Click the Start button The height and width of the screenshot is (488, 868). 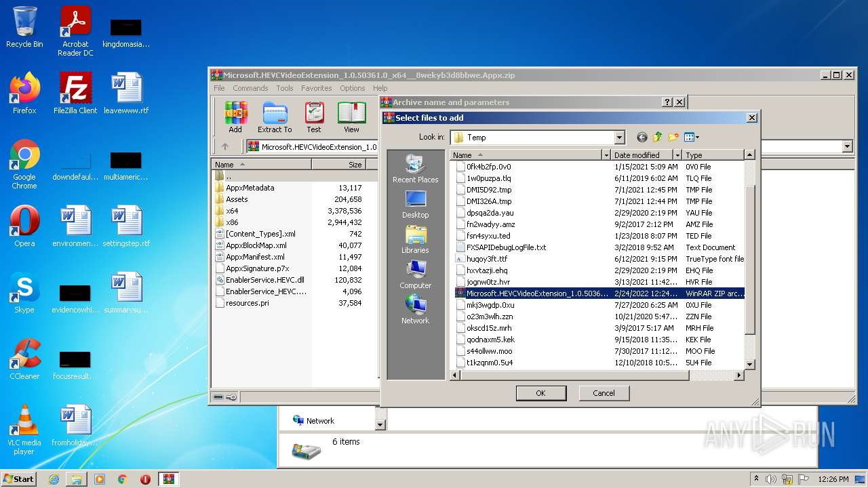click(18, 479)
